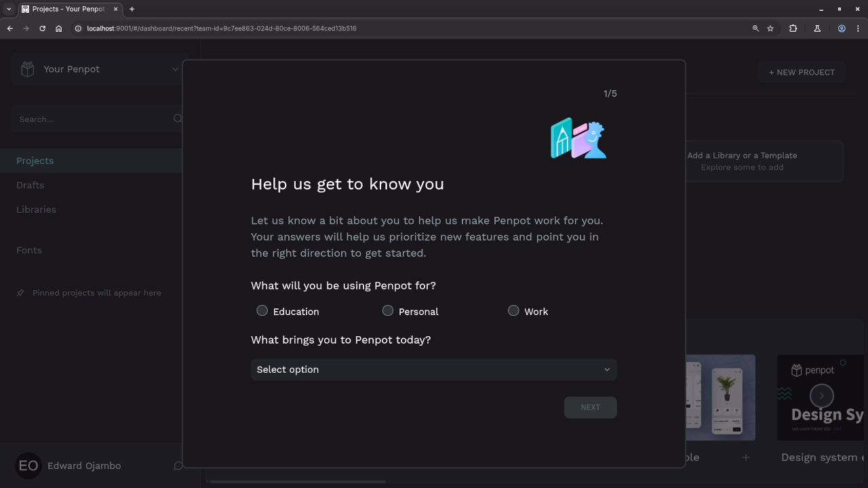Reload the browser page

coord(42,28)
